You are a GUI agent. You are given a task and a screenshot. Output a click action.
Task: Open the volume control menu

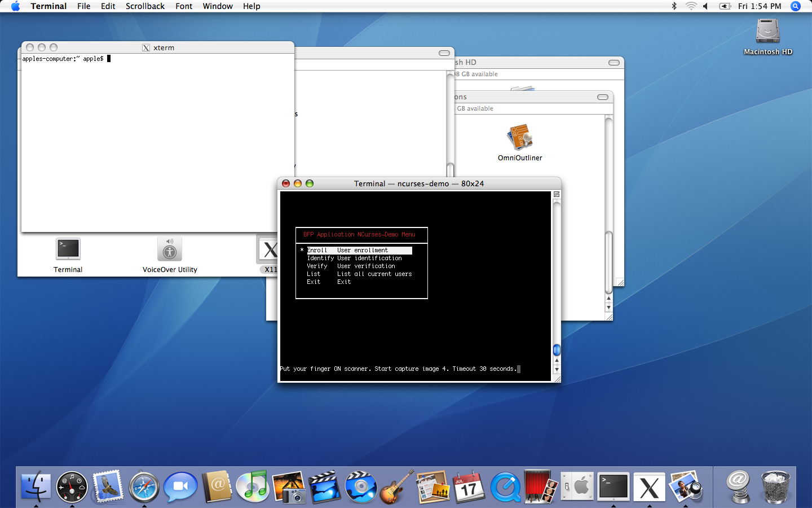[x=705, y=6]
